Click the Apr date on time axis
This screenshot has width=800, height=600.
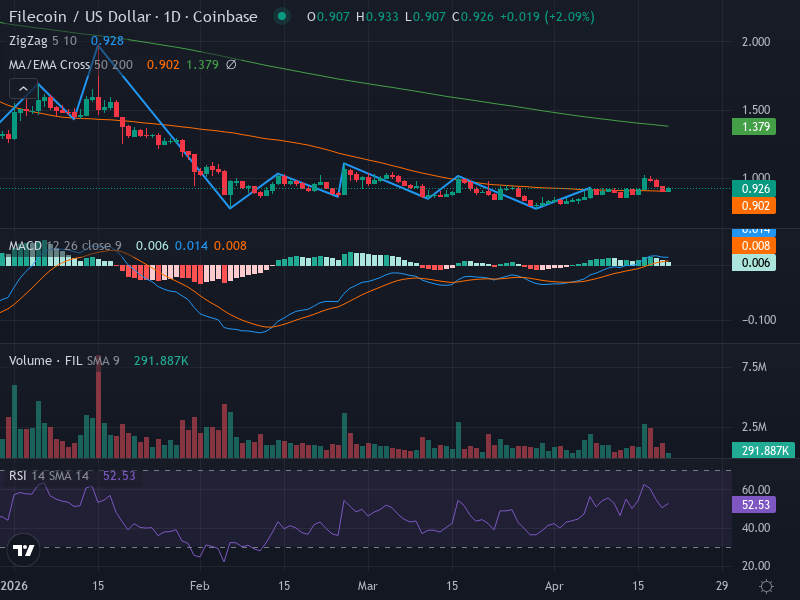tap(554, 586)
